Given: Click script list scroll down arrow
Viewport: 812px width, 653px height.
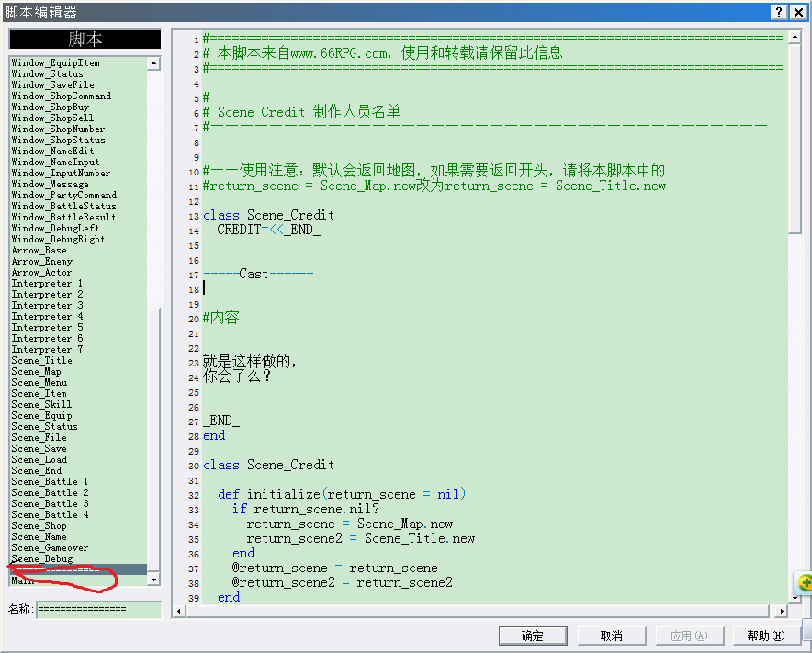Looking at the screenshot, I should pos(153,579).
